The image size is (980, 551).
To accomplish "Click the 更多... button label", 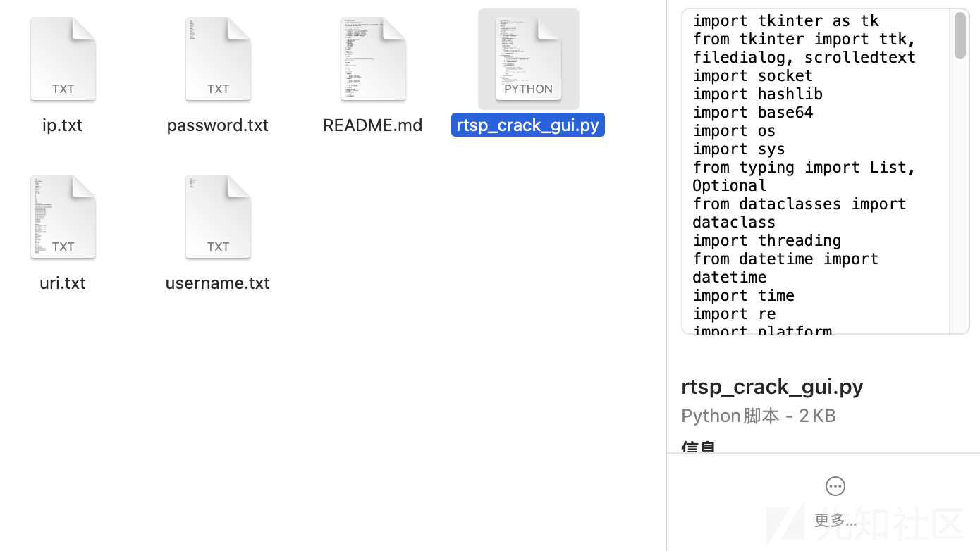I will [835, 520].
